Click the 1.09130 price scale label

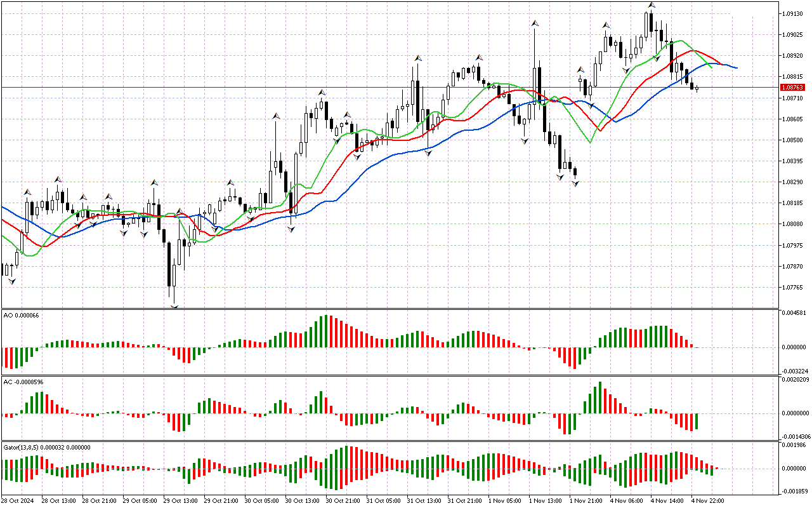click(792, 13)
